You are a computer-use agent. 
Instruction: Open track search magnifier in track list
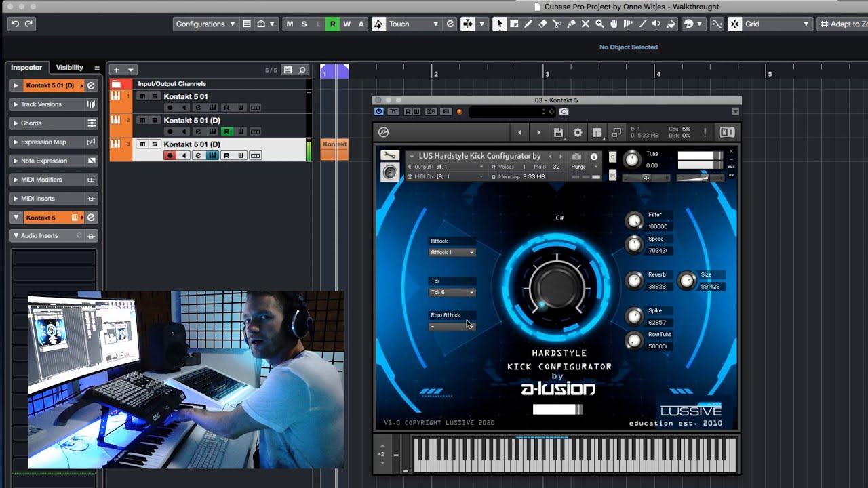tap(302, 70)
